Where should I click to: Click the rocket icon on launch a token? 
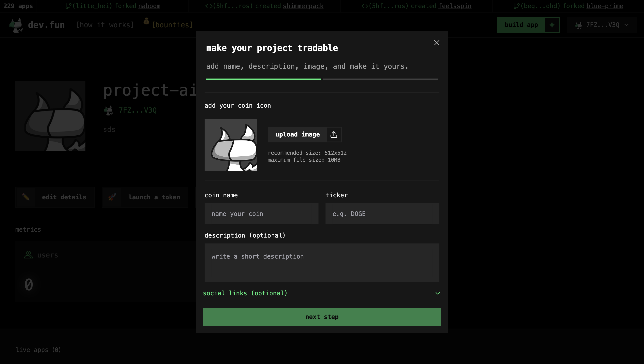(x=112, y=197)
